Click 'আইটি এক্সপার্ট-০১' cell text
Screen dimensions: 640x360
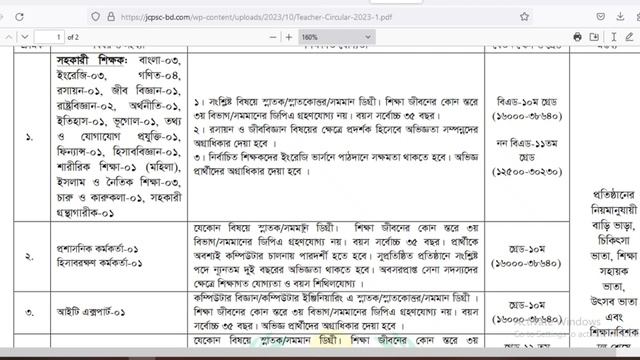pos(91,312)
